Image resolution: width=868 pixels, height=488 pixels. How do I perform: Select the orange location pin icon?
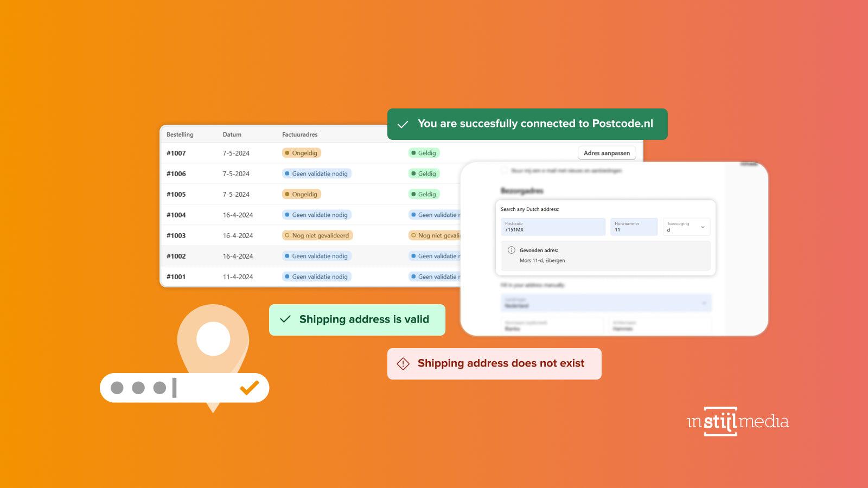pos(213,339)
